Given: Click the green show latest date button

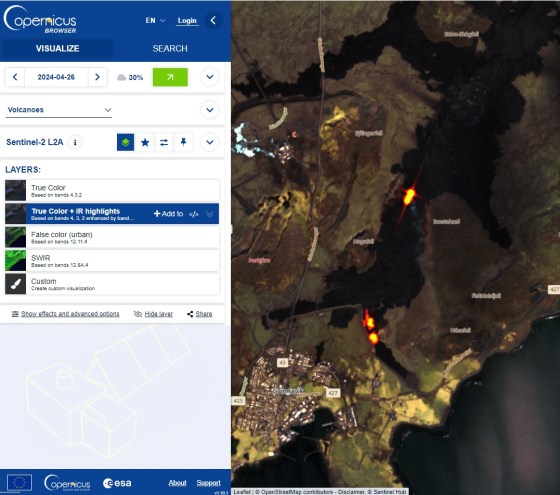Looking at the screenshot, I should point(170,77).
